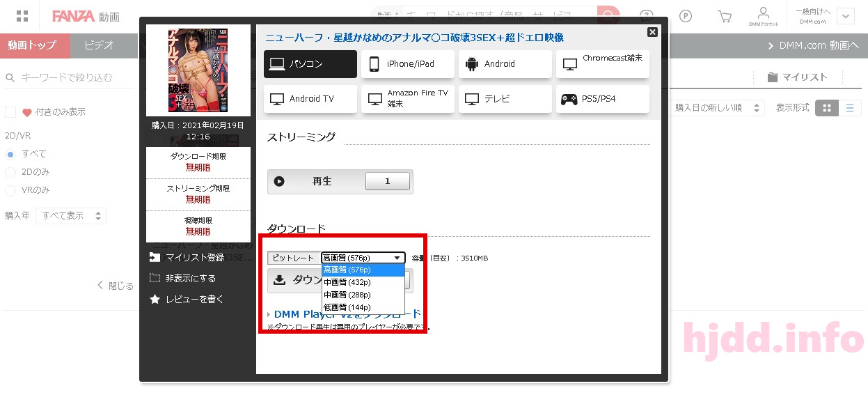
Task: Click the package cover thumbnail
Action: point(198,70)
